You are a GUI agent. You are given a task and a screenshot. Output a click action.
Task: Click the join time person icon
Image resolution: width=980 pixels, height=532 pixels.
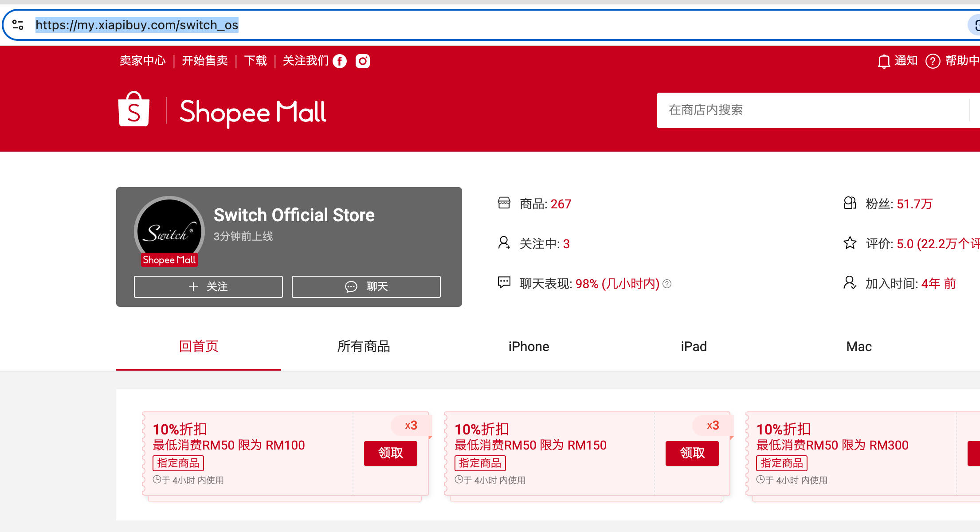click(x=850, y=282)
